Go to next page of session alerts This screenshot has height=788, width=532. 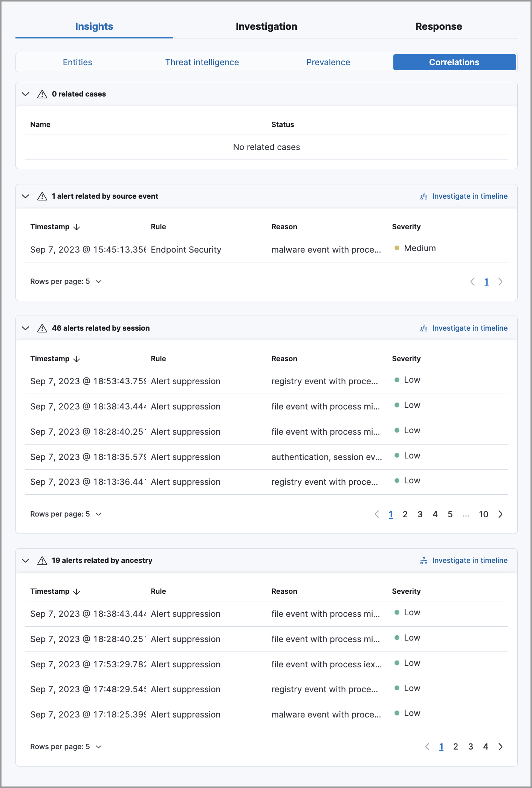500,514
